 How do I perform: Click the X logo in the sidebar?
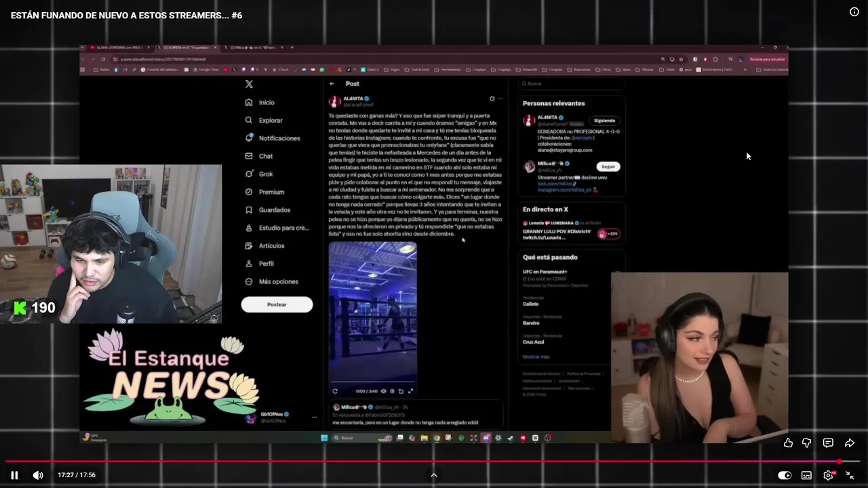pyautogui.click(x=249, y=84)
